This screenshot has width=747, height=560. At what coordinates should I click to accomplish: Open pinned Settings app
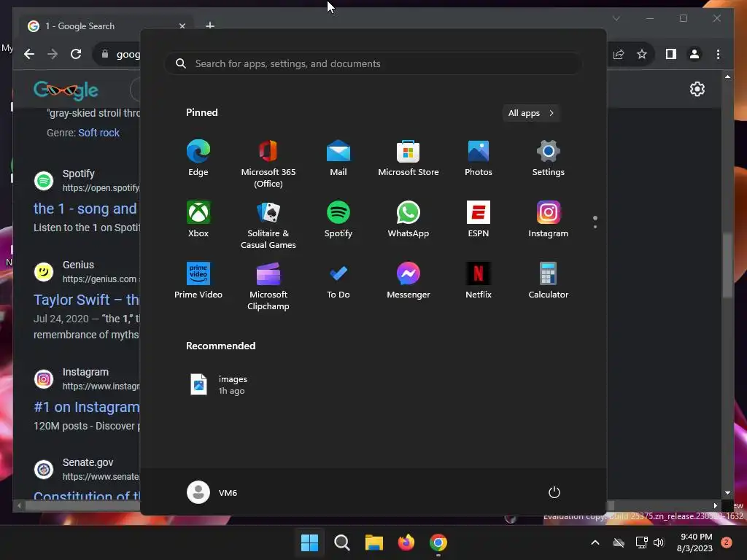[x=549, y=158]
